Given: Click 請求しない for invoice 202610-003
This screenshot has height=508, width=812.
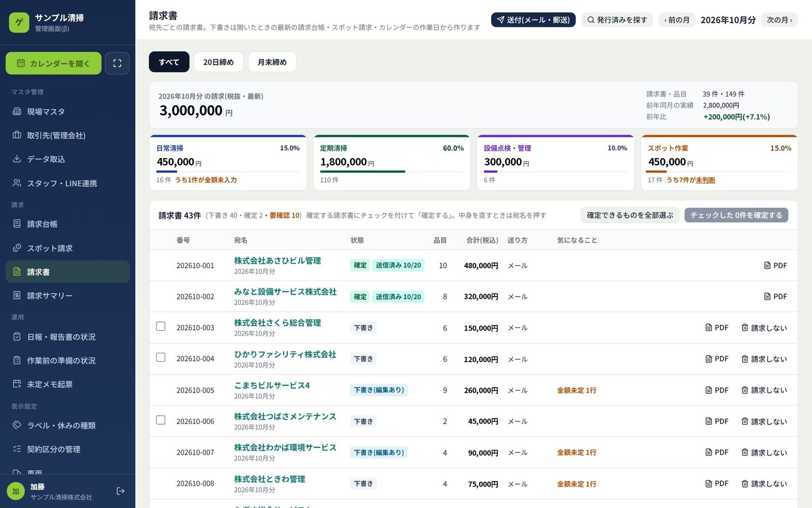Looking at the screenshot, I should click(764, 328).
